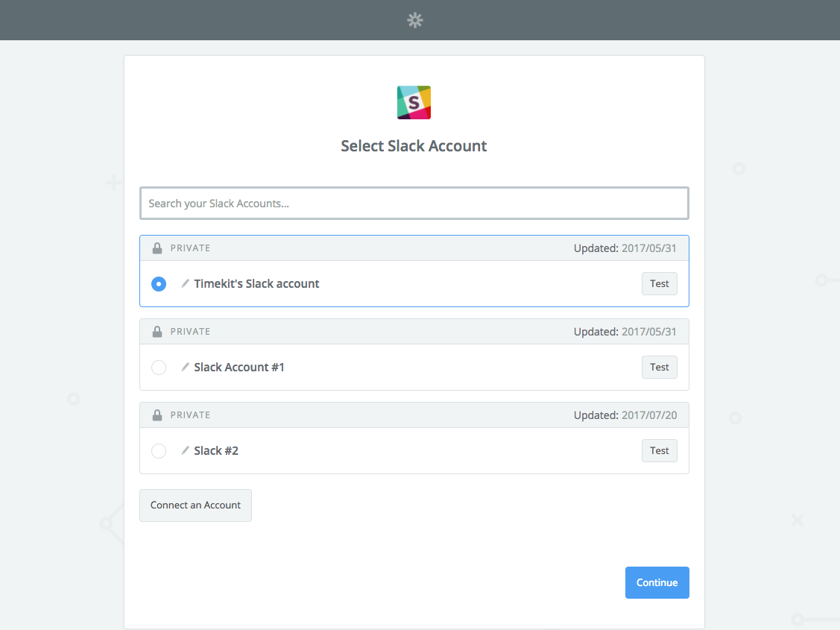Viewport: 840px width, 630px height.
Task: Click the blue Continue button
Action: click(657, 583)
